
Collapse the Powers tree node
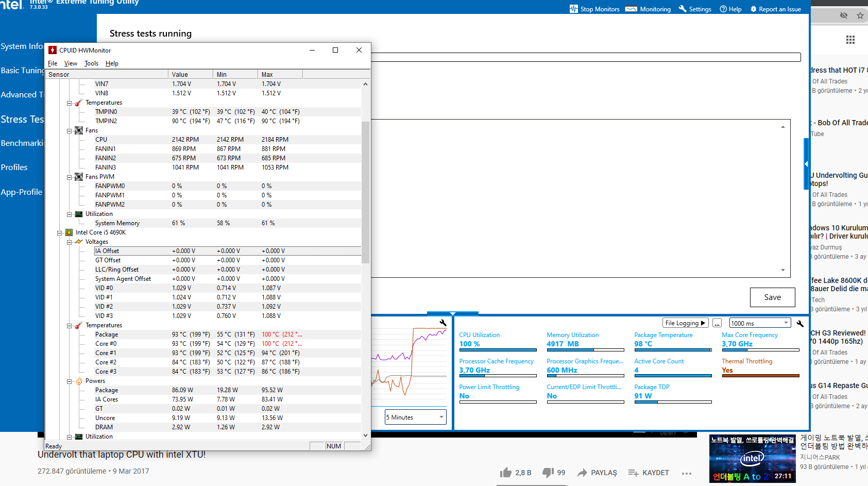[x=69, y=381]
